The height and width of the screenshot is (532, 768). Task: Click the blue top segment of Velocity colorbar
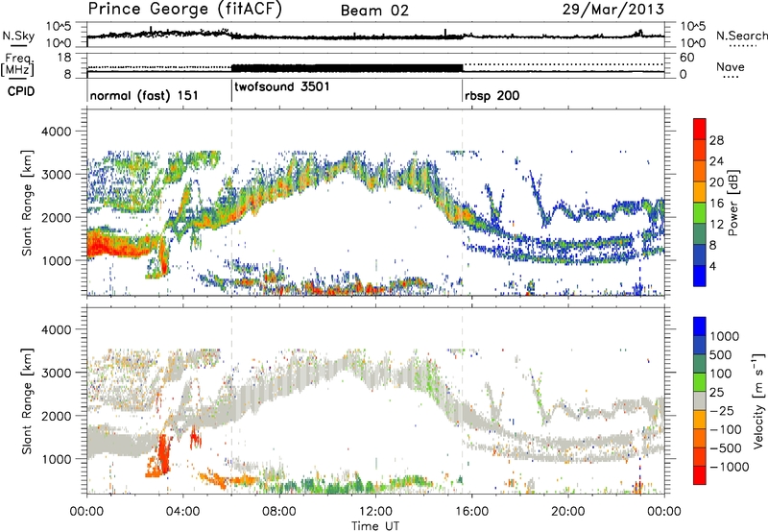(x=700, y=326)
